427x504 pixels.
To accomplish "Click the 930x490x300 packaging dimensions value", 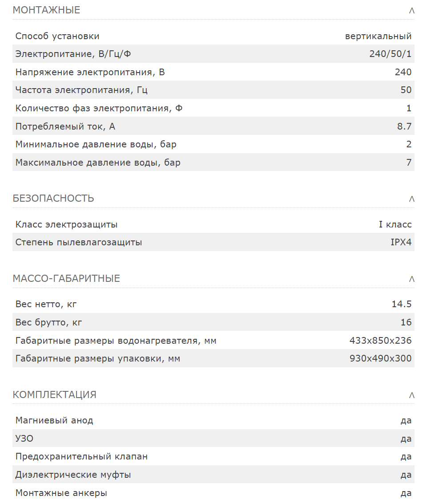I will 380,358.
